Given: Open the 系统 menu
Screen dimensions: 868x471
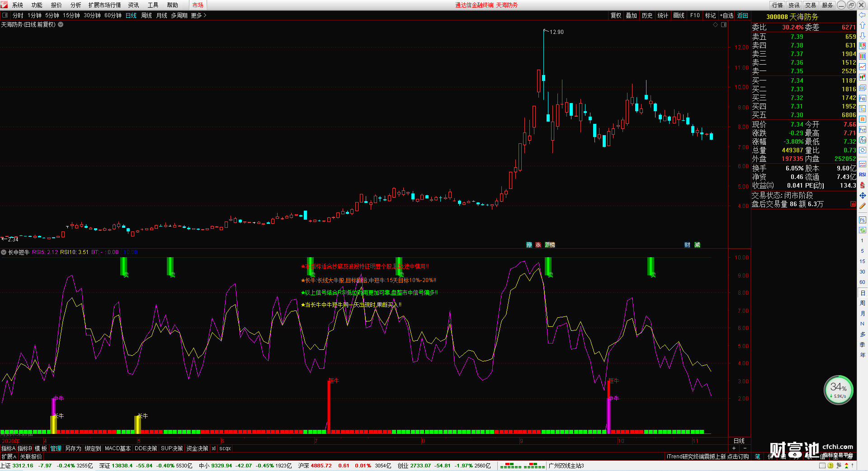Looking at the screenshot, I should click(18, 5).
